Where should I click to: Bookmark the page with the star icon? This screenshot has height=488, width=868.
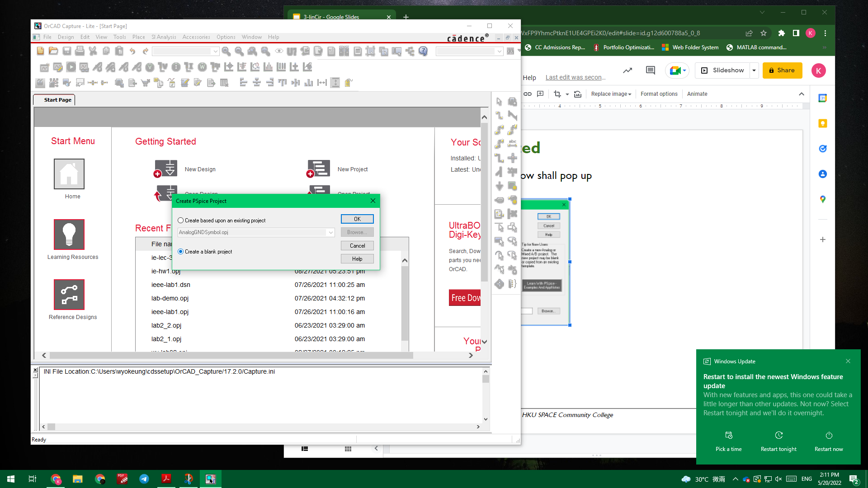(x=764, y=33)
